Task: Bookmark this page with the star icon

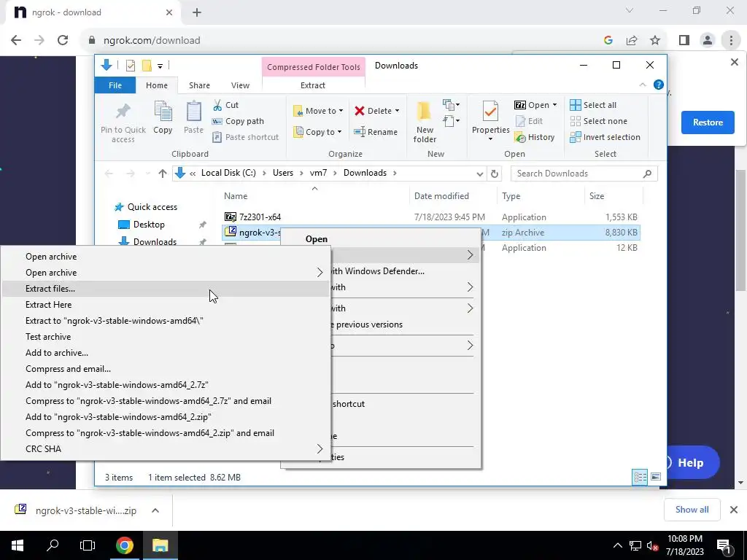Action: pyautogui.click(x=655, y=40)
